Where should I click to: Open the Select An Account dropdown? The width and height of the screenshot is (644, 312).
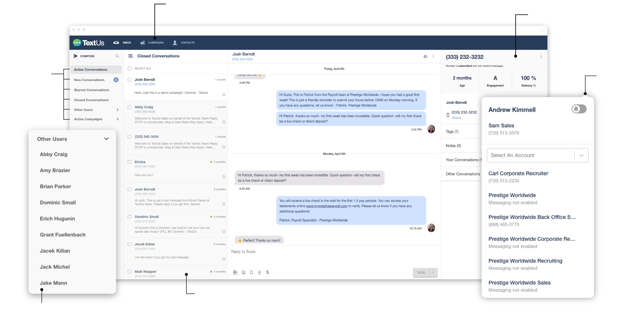point(538,155)
